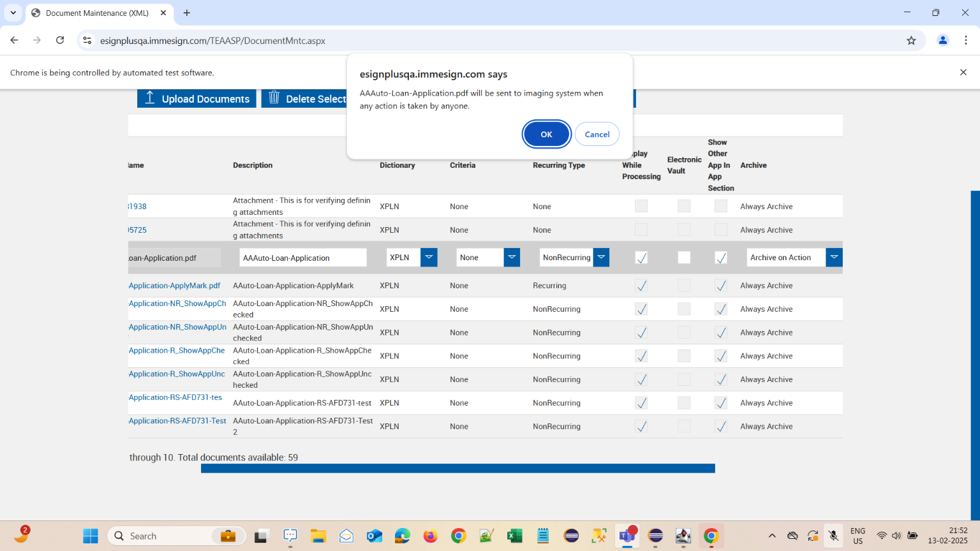The height and width of the screenshot is (551, 980).
Task: Close the Document Maintenance (XML) tab
Action: [163, 13]
